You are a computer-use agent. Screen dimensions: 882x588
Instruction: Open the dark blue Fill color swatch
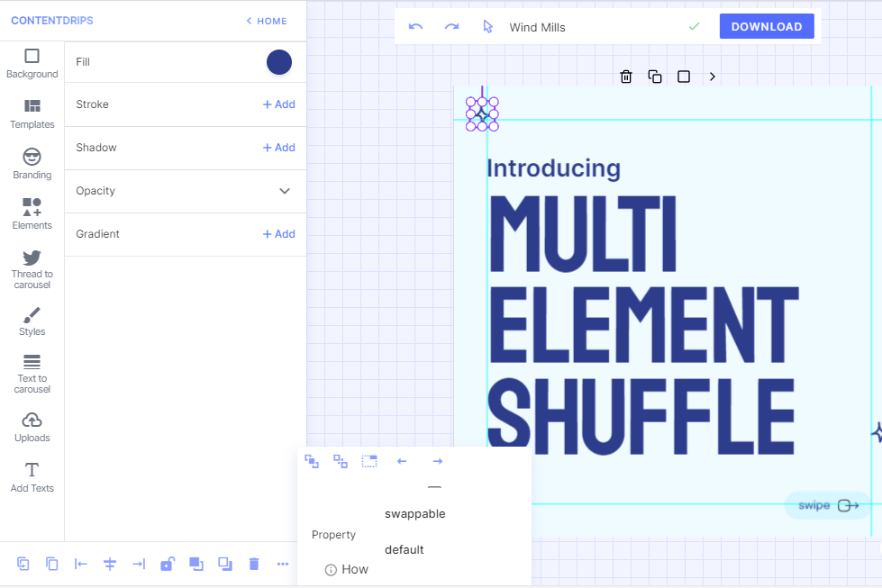(x=279, y=62)
